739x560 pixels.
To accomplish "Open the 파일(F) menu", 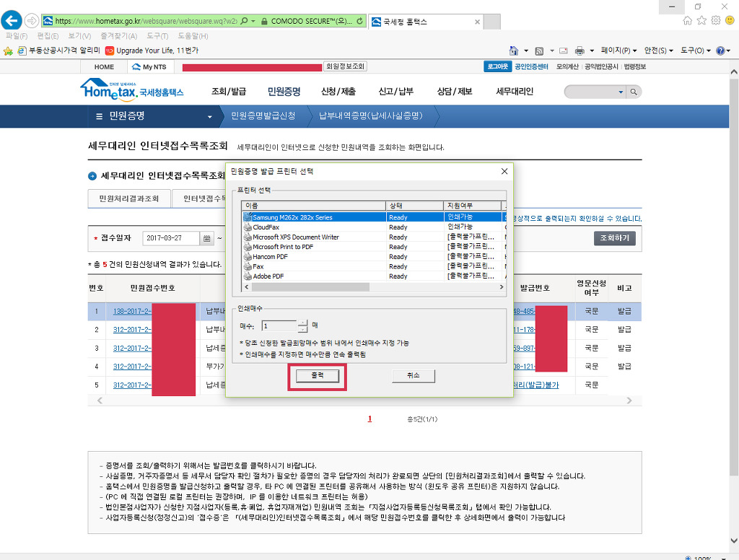I will [17, 36].
